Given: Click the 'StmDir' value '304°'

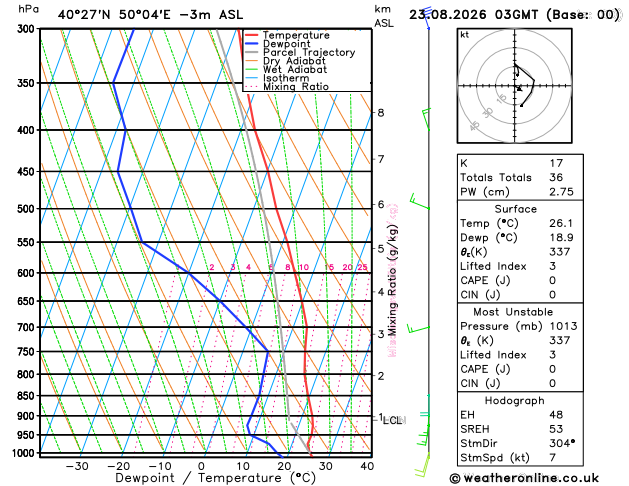Looking at the screenshot, I should [562, 443].
